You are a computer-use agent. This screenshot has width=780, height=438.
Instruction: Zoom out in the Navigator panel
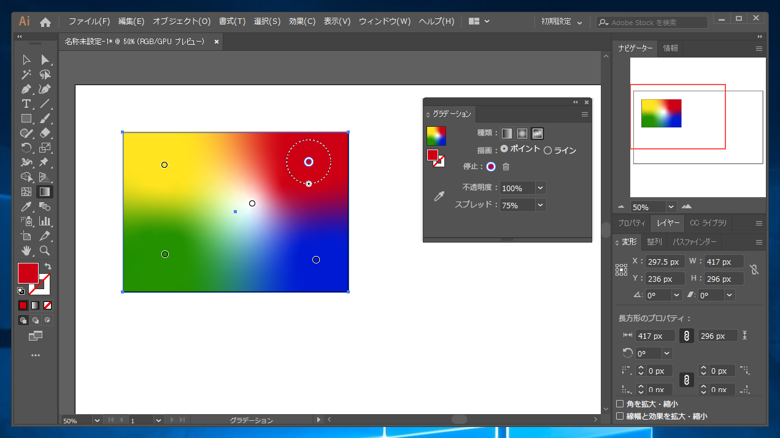621,207
